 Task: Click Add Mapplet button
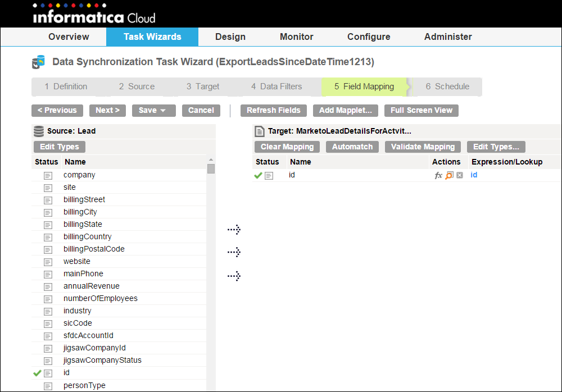click(346, 111)
